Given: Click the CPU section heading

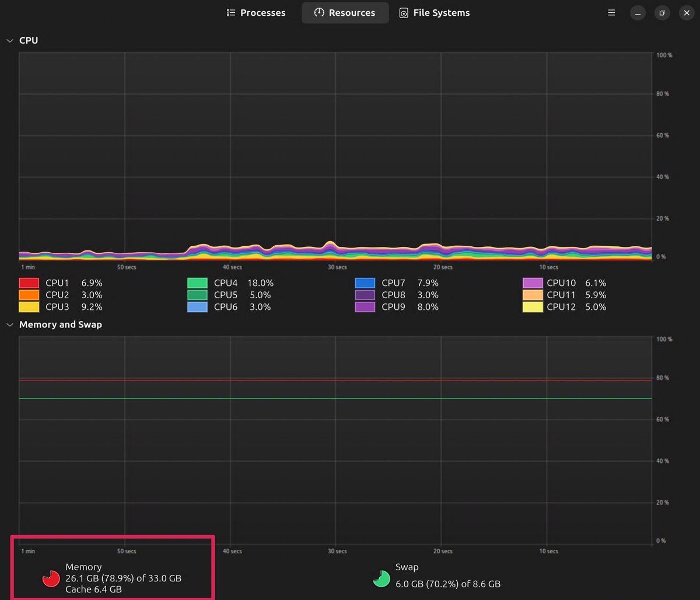Looking at the screenshot, I should 29,41.
